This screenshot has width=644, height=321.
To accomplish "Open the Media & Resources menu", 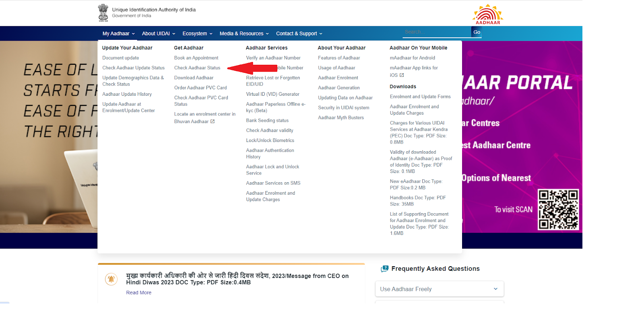I will 244,34.
